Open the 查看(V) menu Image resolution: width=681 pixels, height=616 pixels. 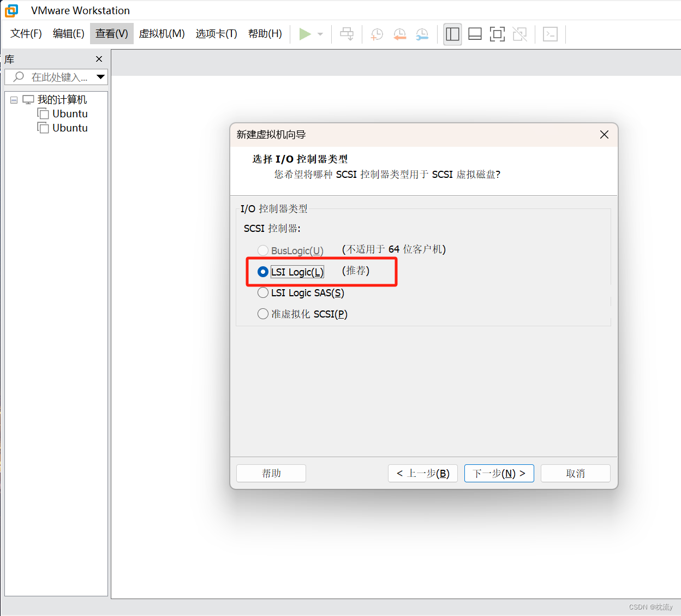click(112, 34)
